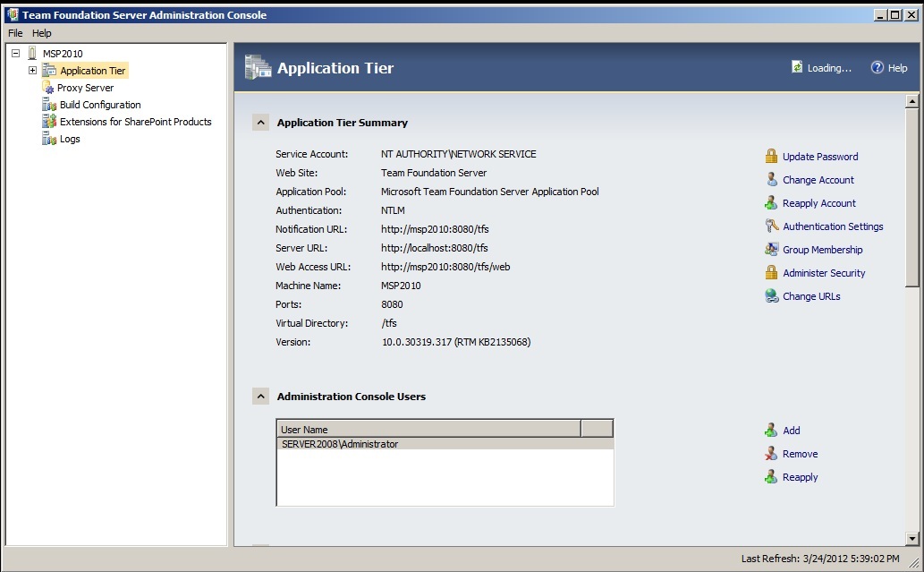Click the Build Configuration tree icon

click(49, 105)
